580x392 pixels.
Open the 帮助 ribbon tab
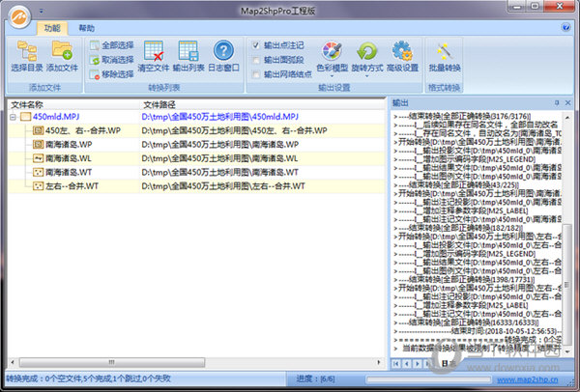[x=87, y=28]
